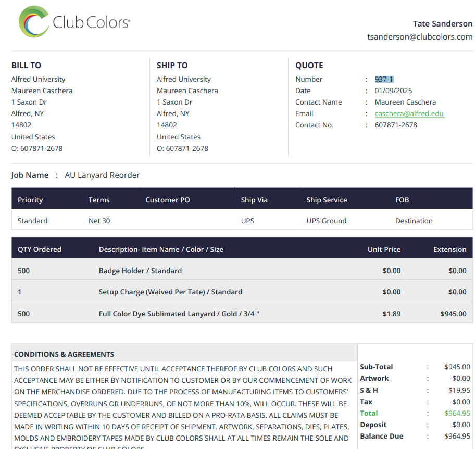Click the SHIP TO heading
Screen dimensions: 476x449
172,65
